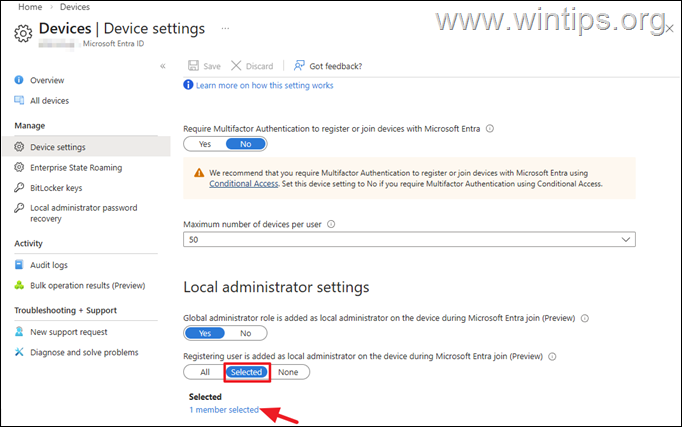Go to Devices breadcrumb

point(75,7)
